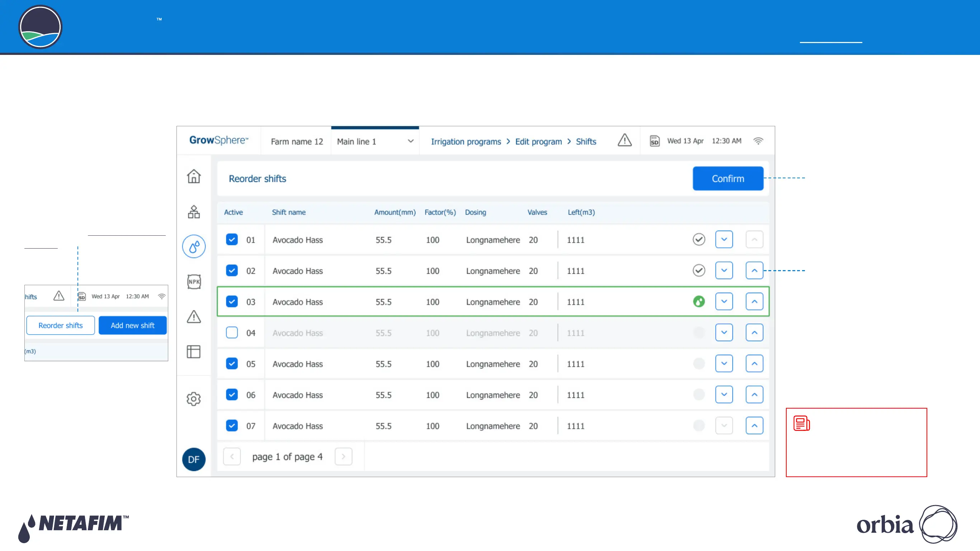
Task: Click Add new shift button
Action: point(132,325)
